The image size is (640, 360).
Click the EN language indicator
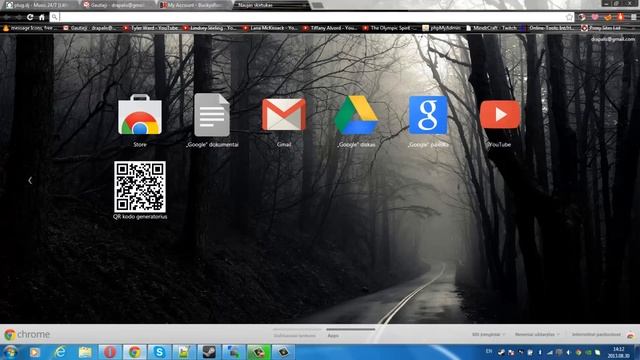[x=489, y=351]
